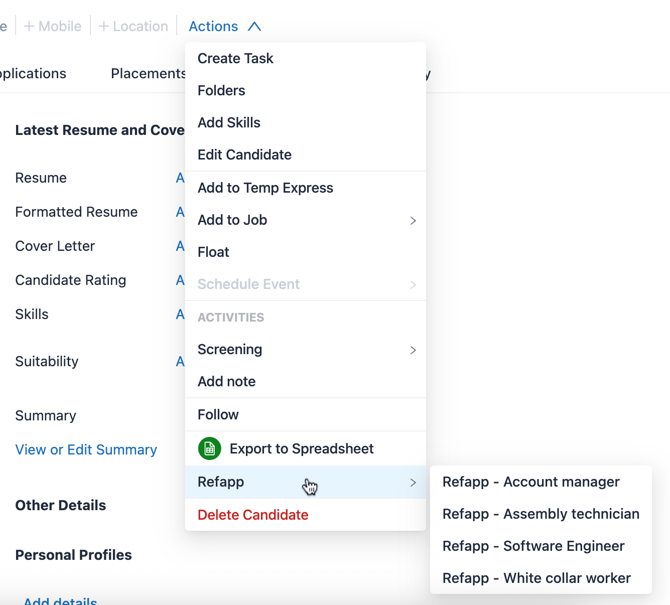Click the Latest Resume and Cover heading
The height and width of the screenshot is (605, 670).
tap(100, 130)
